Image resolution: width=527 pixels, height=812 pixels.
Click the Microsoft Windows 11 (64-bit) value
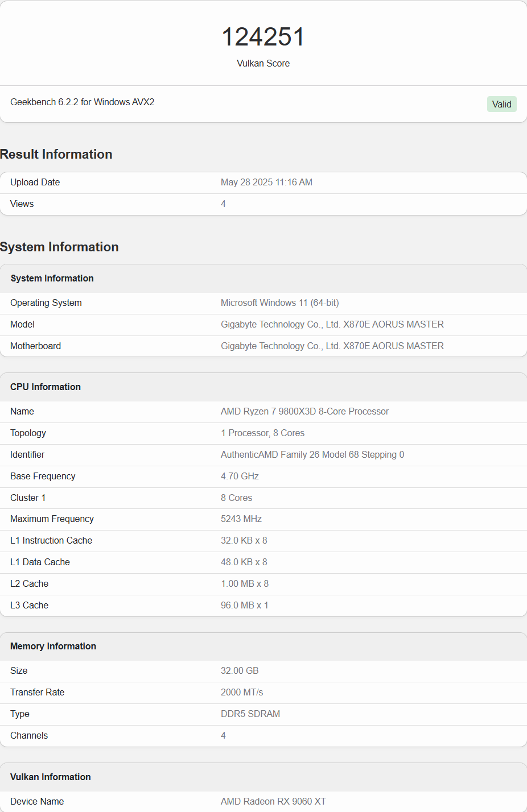tap(279, 303)
